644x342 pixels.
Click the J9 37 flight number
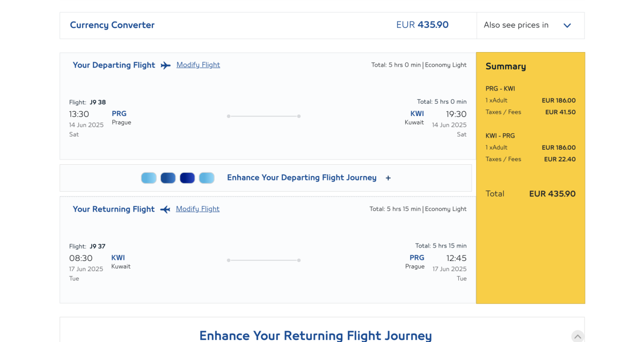98,246
